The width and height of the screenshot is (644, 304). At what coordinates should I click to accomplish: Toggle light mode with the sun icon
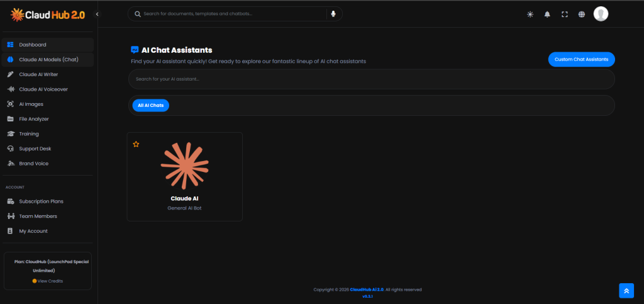point(530,14)
